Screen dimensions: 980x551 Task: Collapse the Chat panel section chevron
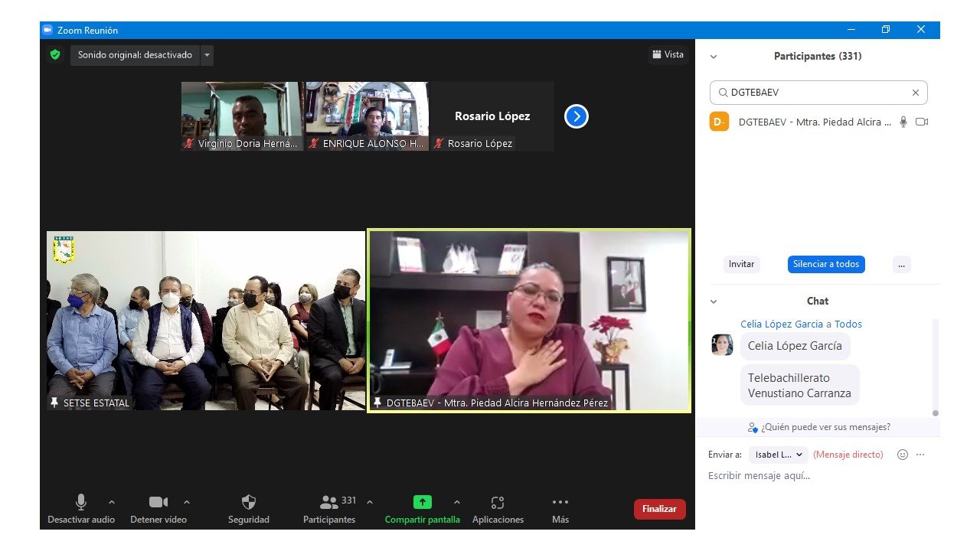714,302
